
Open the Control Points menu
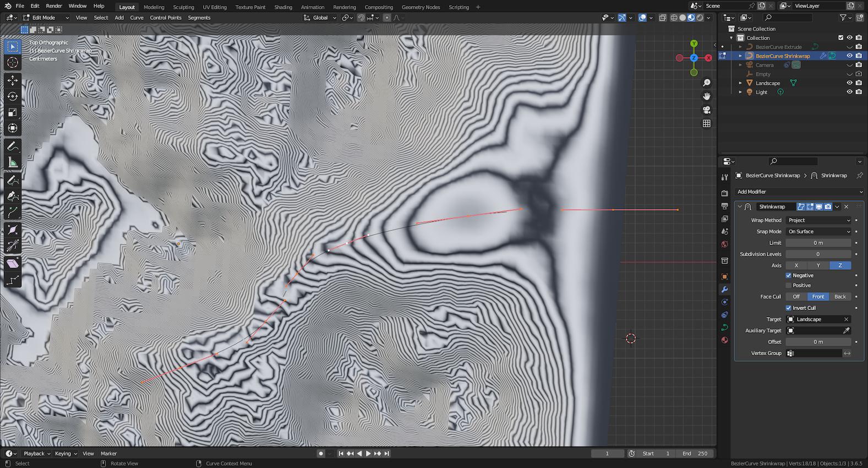click(166, 18)
